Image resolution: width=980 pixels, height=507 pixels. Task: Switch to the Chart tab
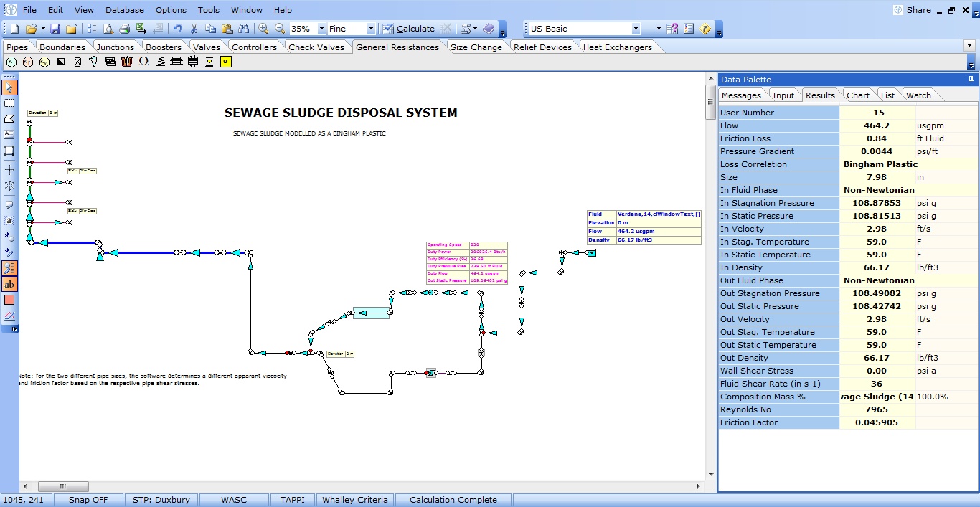click(x=857, y=95)
